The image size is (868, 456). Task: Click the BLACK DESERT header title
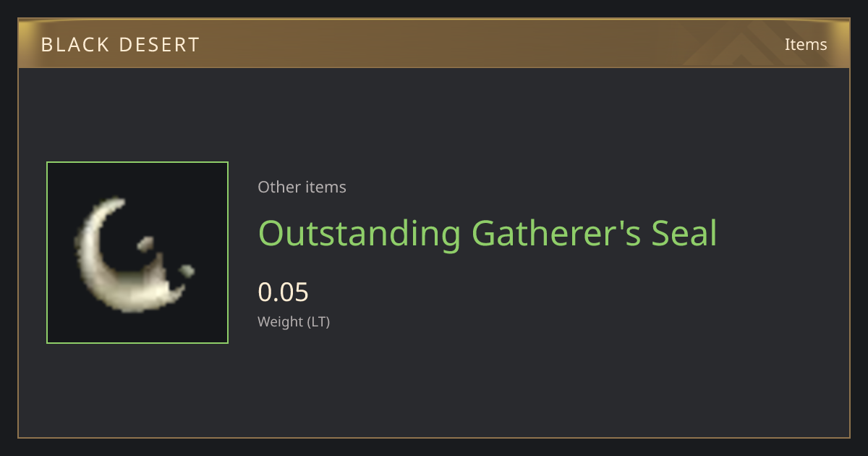tap(120, 45)
